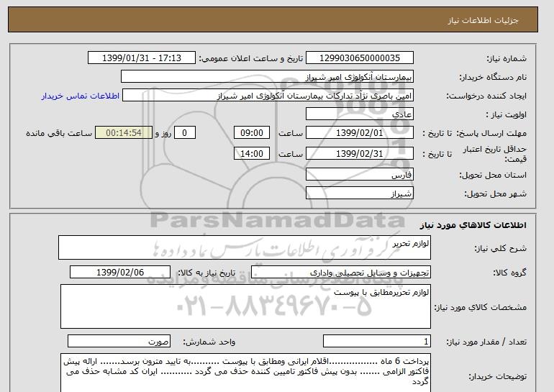Click the label واحد شمارش
Image resolution: width=554 pixels, height=392 pixels.
click(209, 342)
